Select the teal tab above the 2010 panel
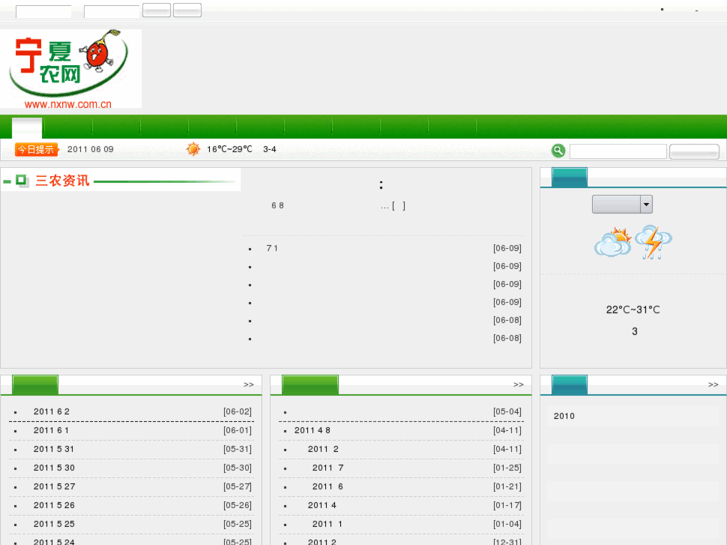The width and height of the screenshot is (727, 545). tap(569, 385)
